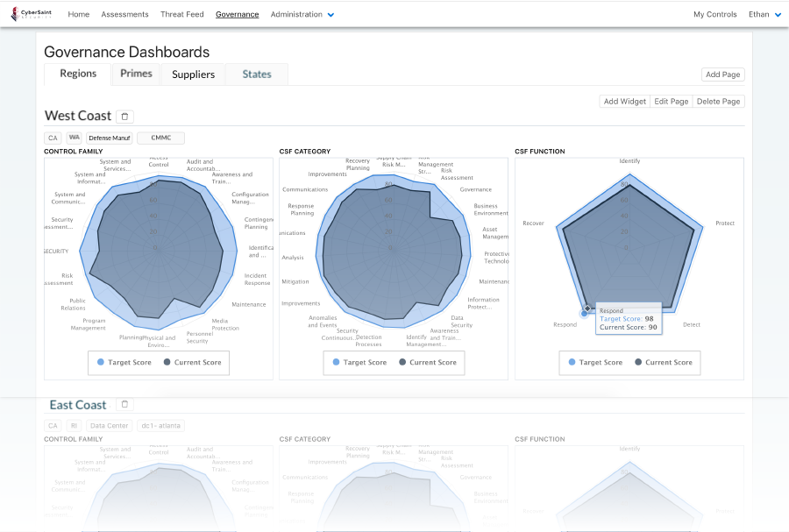Open the Threat Feed menu item
This screenshot has width=789, height=532.
[x=181, y=15]
